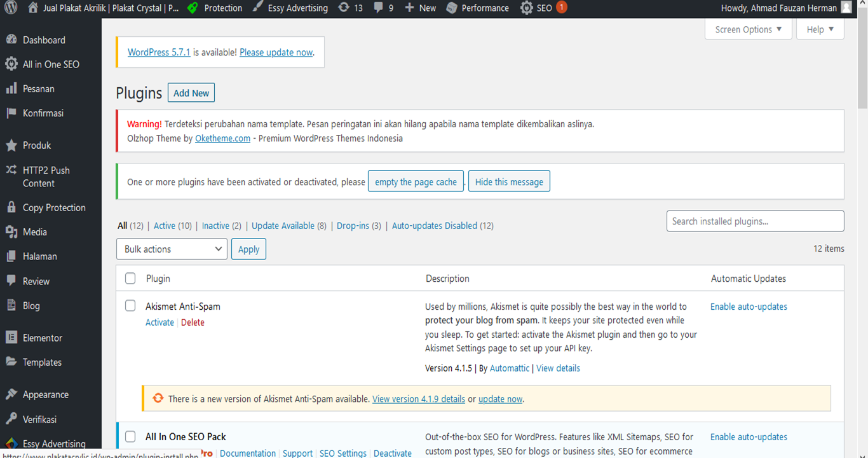Check the All In One SEO Pack checkbox
Image resolution: width=868 pixels, height=458 pixels.
[x=130, y=436]
